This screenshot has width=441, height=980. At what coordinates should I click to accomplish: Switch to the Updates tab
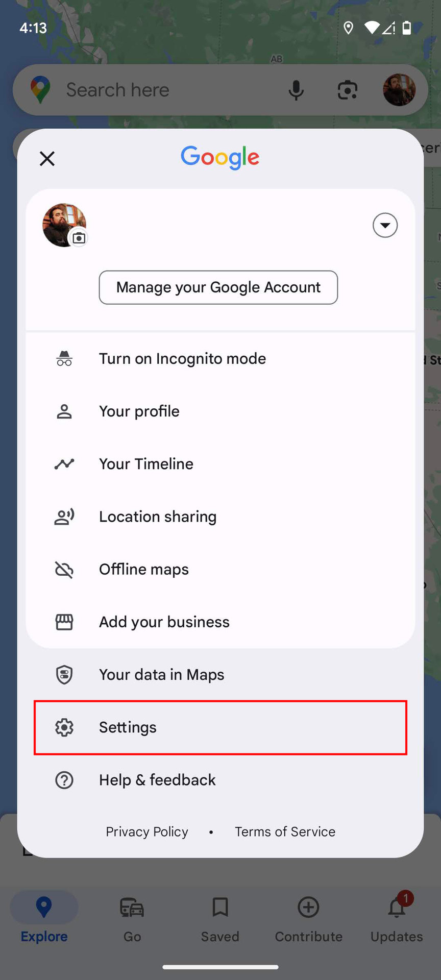pyautogui.click(x=397, y=919)
